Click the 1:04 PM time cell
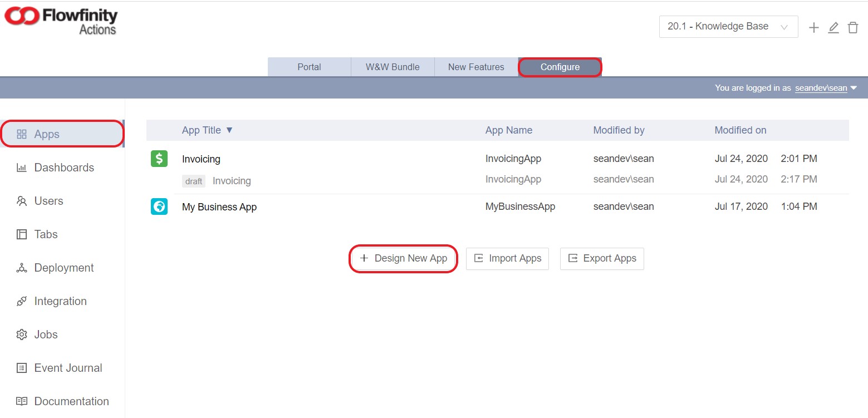The width and height of the screenshot is (868, 418). (799, 206)
